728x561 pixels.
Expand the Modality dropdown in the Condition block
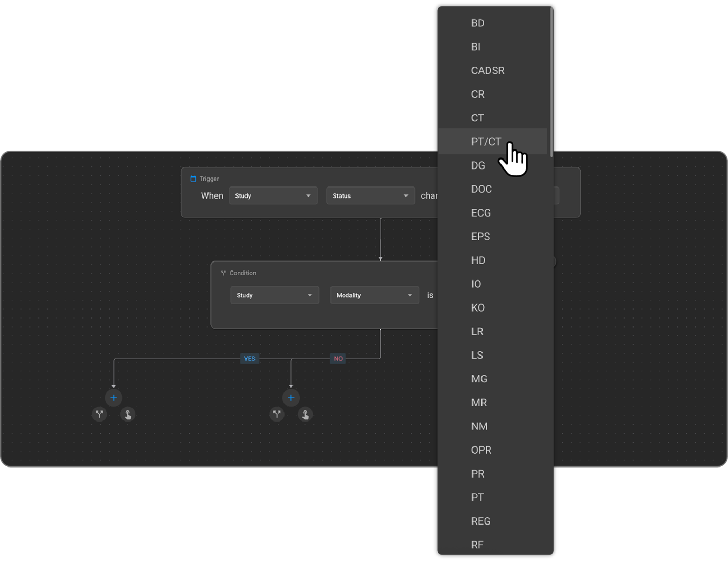pos(374,295)
